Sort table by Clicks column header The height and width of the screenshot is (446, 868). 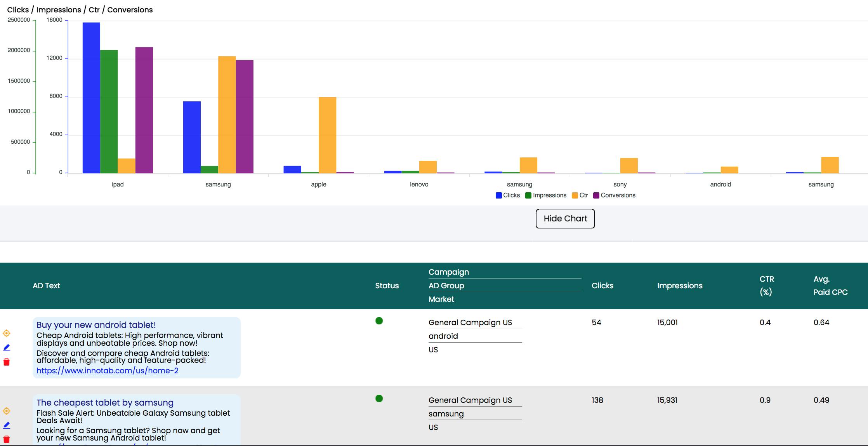(x=602, y=286)
